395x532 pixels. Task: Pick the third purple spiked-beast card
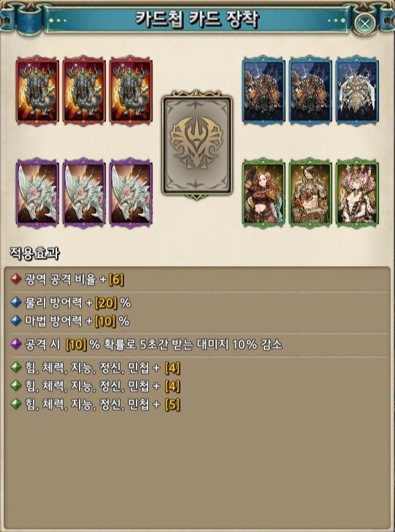(131, 193)
